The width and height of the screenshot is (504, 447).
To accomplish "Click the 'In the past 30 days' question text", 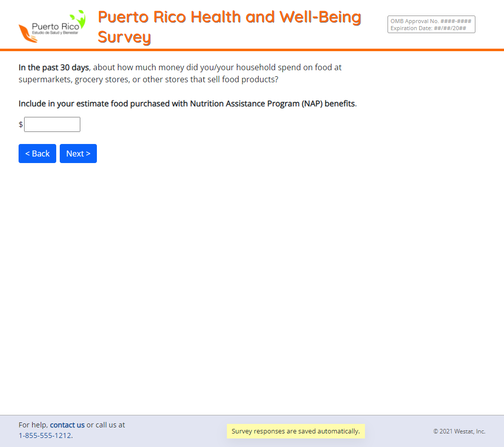I will [180, 73].
